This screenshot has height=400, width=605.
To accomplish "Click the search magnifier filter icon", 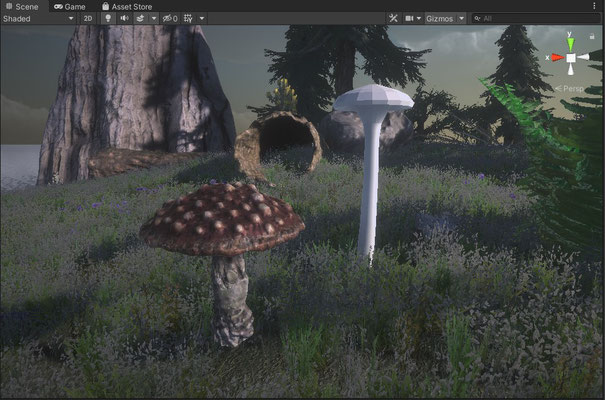I will (477, 19).
